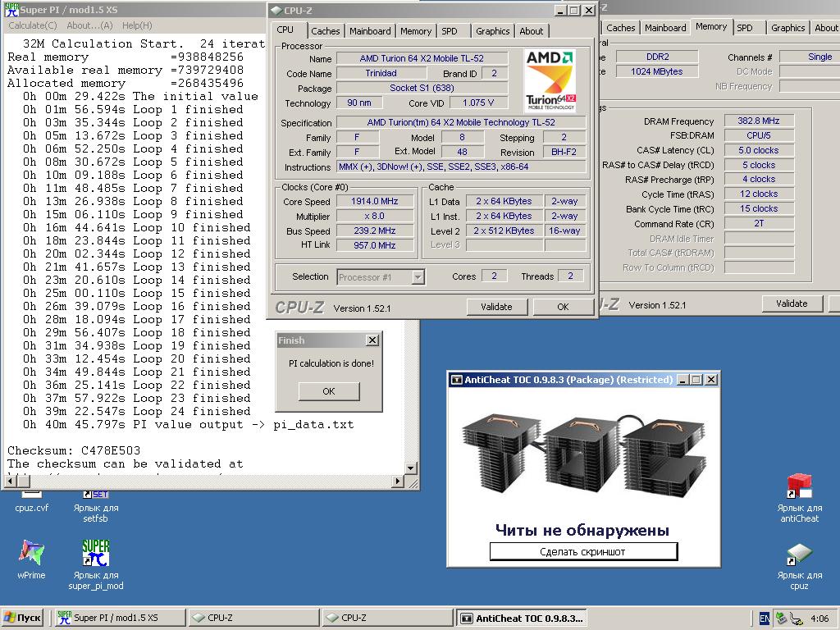The image size is (840, 630).
Task: Click the HT Link 957.0 MHz value
Action: [374, 245]
